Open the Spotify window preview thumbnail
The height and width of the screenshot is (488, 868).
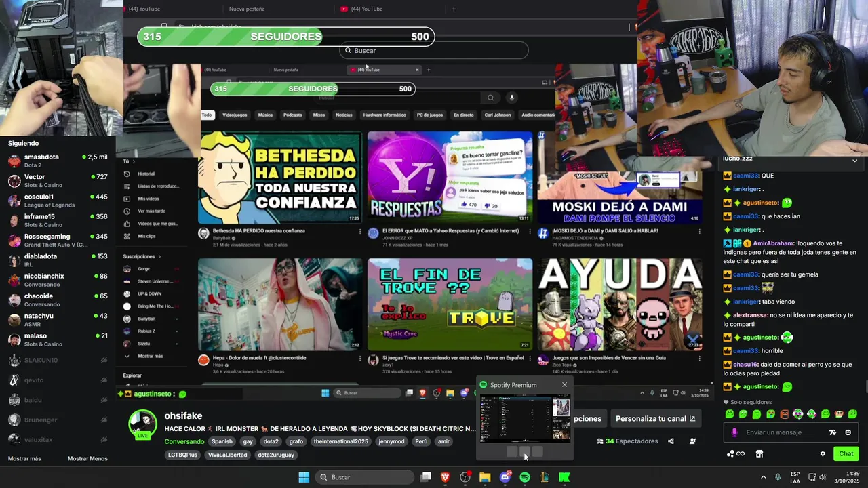pos(525,419)
